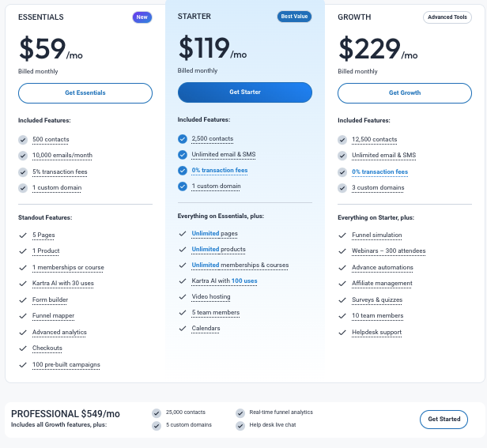Screen dimensions: 487x448
Task: Click checkmark beside Funnel simulation
Action: pyautogui.click(x=342, y=235)
